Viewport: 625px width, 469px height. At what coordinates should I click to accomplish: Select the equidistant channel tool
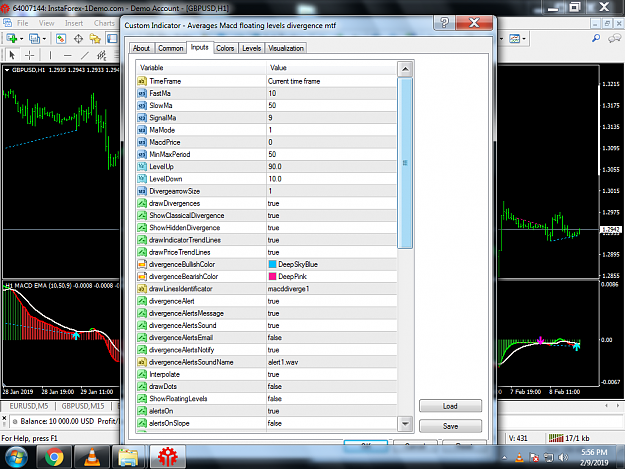102,55
